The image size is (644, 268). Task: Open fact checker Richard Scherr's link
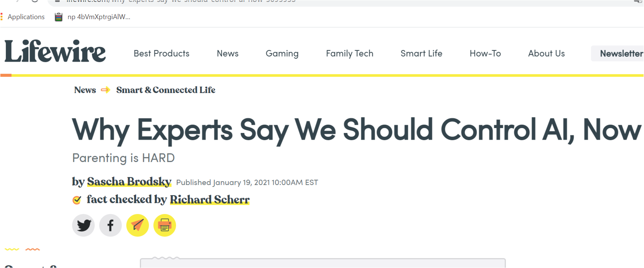point(209,200)
